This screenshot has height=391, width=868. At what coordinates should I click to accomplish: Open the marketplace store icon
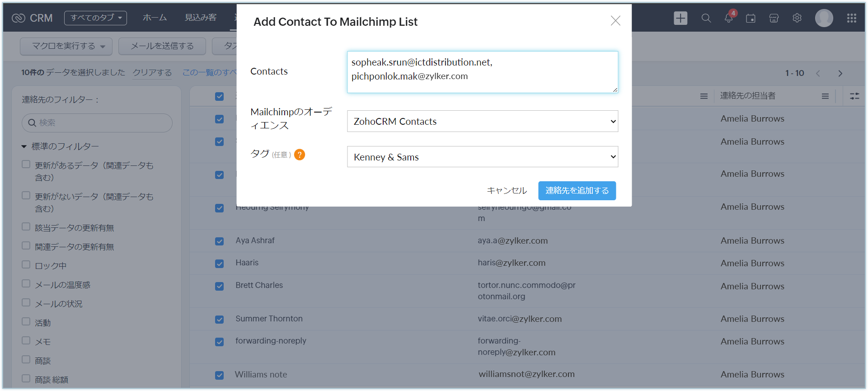coord(774,18)
